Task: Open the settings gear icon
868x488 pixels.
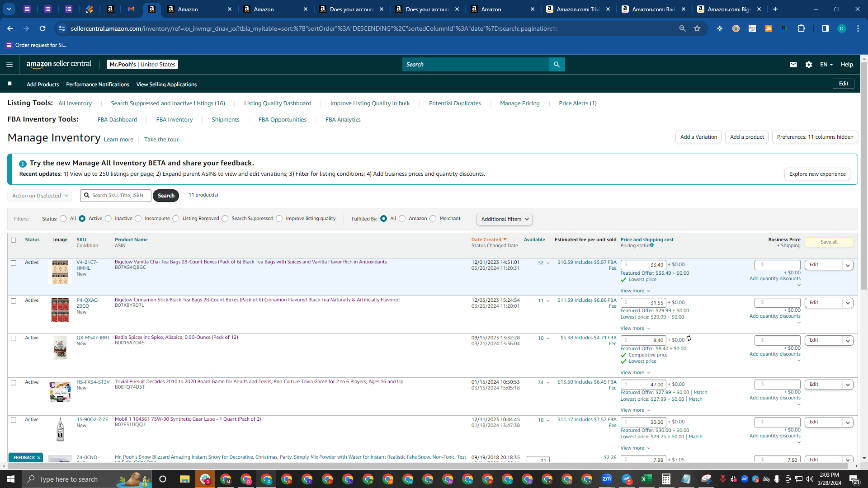Action: coord(809,65)
